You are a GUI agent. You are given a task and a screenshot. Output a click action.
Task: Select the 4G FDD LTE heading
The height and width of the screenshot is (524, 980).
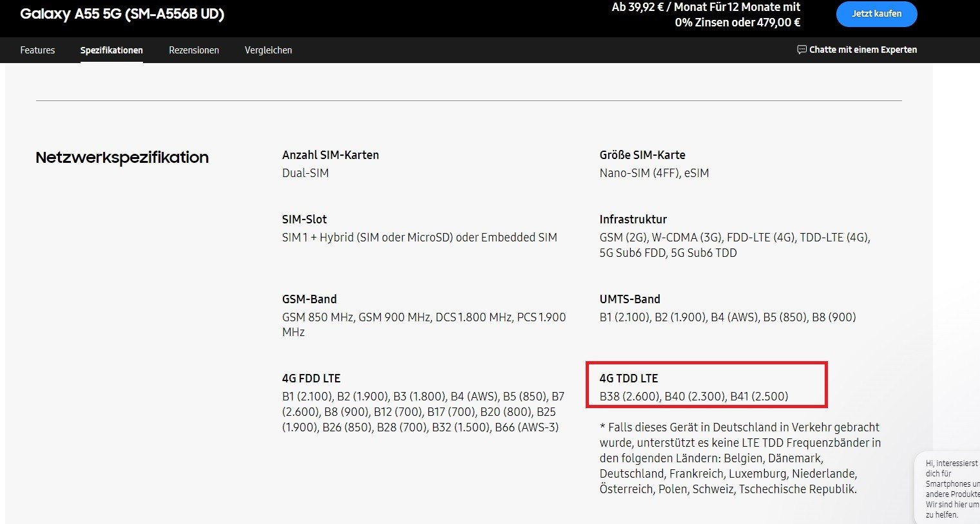pos(311,379)
